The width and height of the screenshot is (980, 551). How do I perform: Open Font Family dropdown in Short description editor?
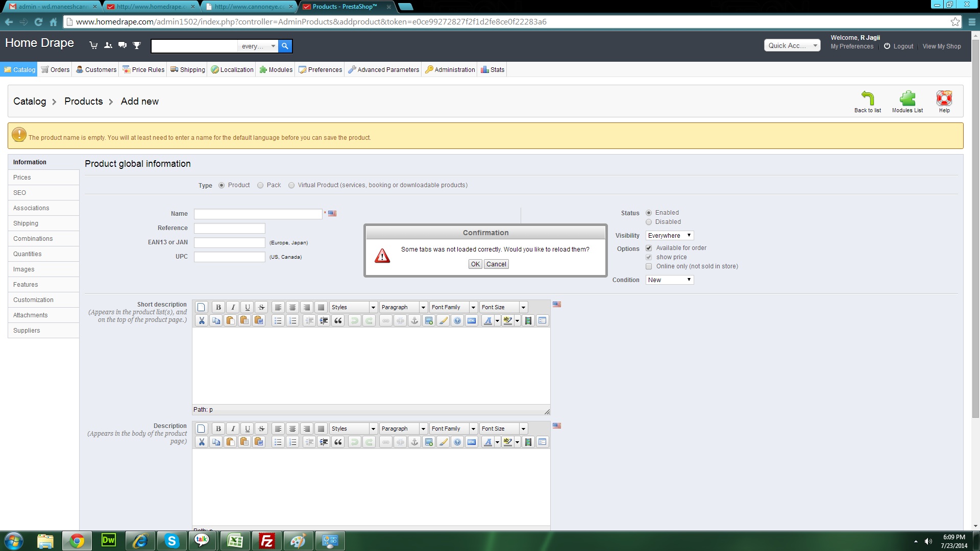point(453,307)
